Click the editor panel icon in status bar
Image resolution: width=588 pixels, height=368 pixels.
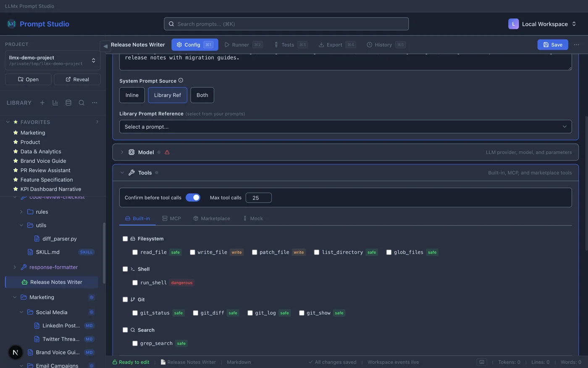[481, 362]
